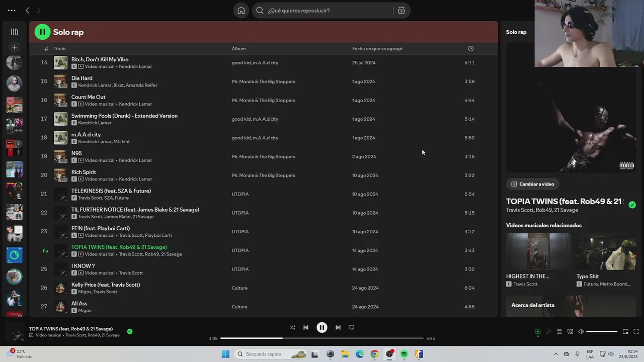Toggle saved checkmark in bottom player bar
The width and height of the screenshot is (644, 362).
coord(130,331)
